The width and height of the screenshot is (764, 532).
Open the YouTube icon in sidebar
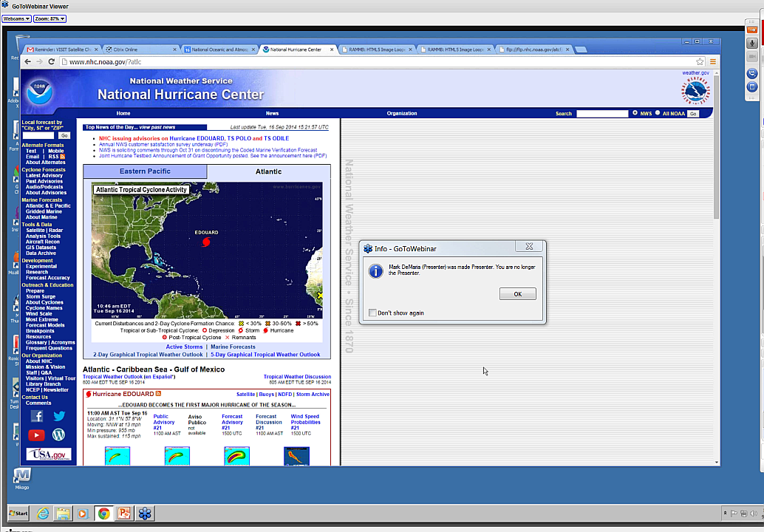coord(36,435)
